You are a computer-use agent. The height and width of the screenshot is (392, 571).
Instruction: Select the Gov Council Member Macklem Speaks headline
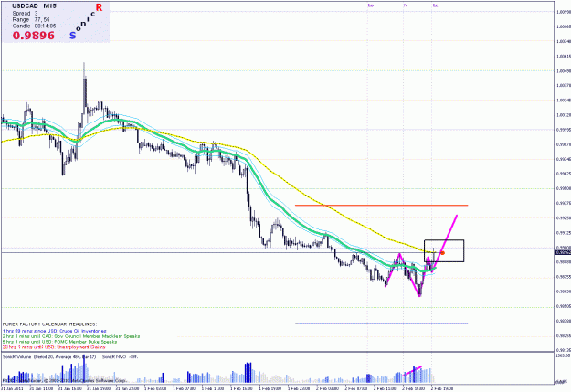pos(71,336)
